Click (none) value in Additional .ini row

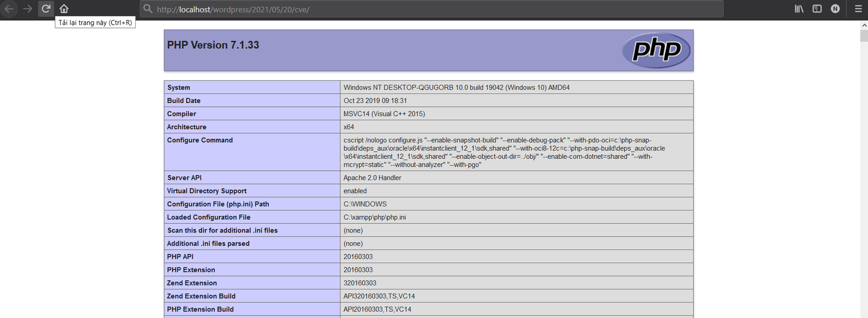click(x=353, y=244)
